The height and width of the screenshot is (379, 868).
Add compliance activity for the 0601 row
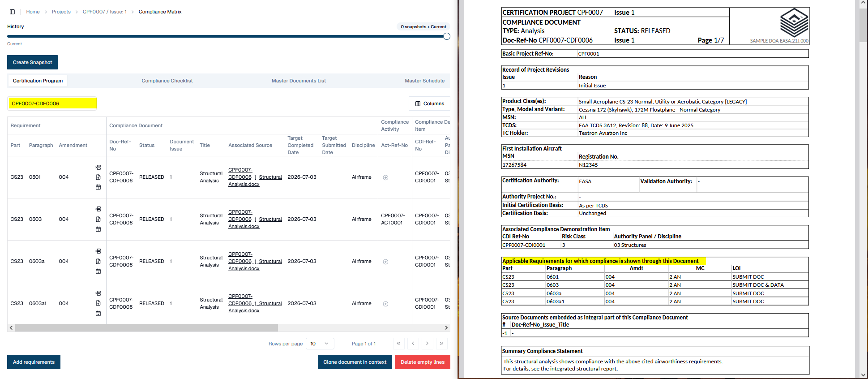tap(385, 177)
